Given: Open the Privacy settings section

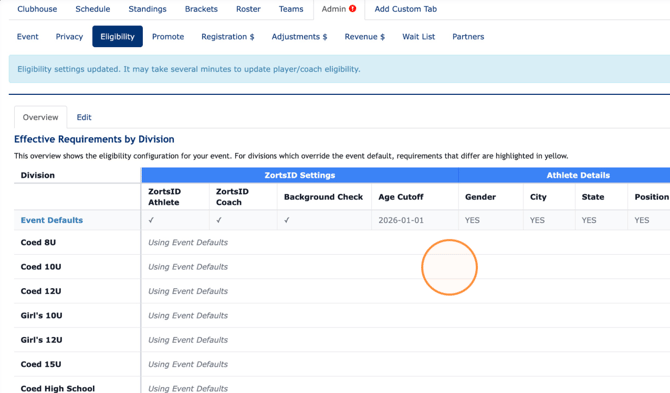Looking at the screenshot, I should click(69, 37).
